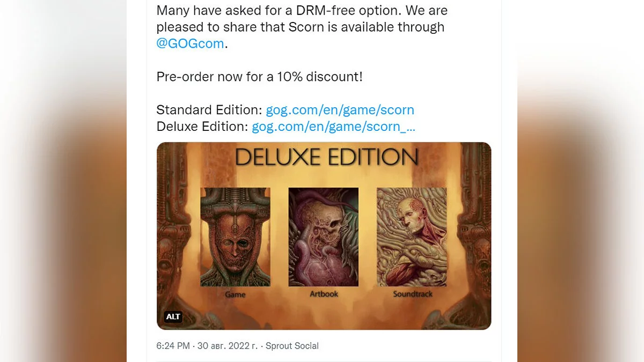Click the ALT badge on the image

pos(173,316)
